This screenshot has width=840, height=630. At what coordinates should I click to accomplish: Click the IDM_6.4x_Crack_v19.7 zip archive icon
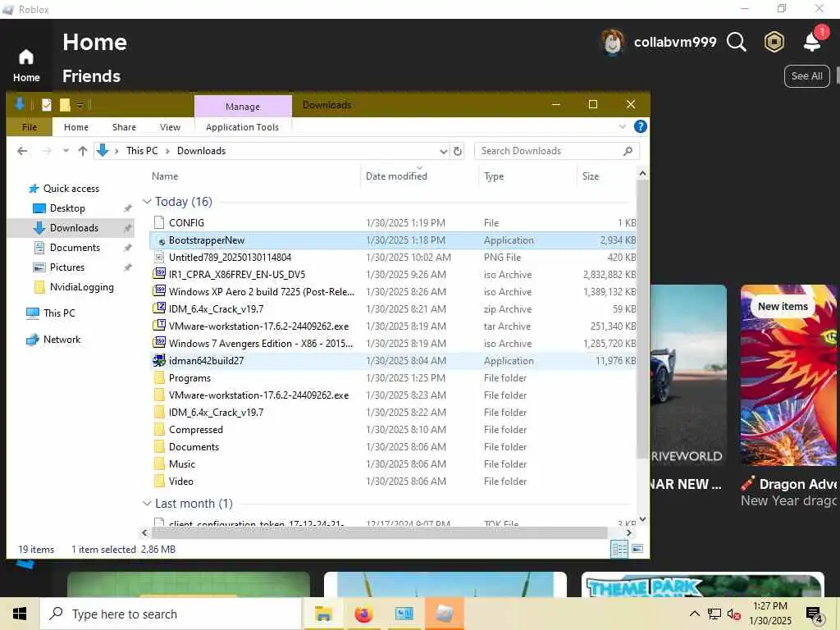(x=159, y=308)
